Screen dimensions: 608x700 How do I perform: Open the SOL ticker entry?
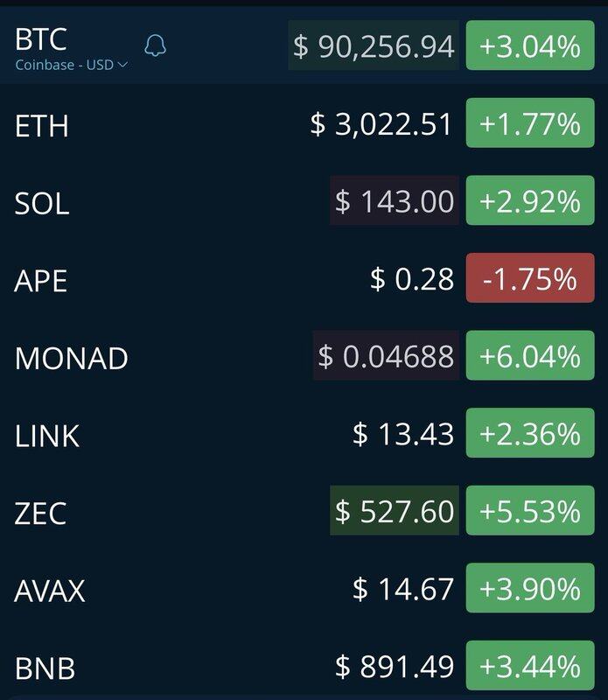42,202
